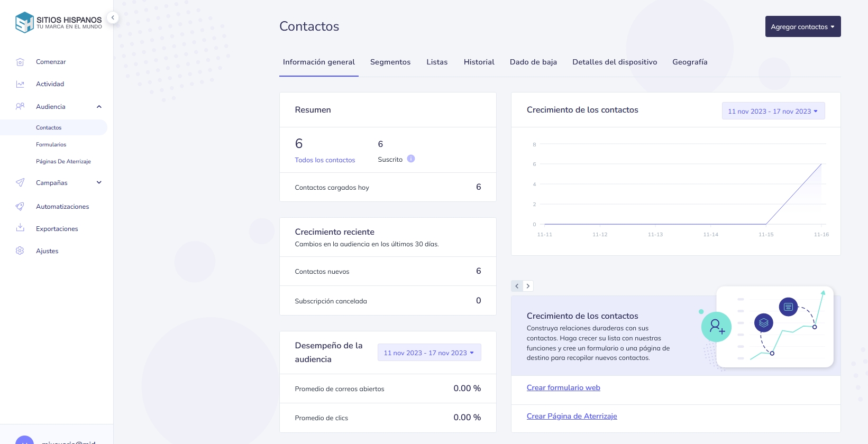868x444 pixels.
Task: Click the Crear formulario web link
Action: click(563, 387)
